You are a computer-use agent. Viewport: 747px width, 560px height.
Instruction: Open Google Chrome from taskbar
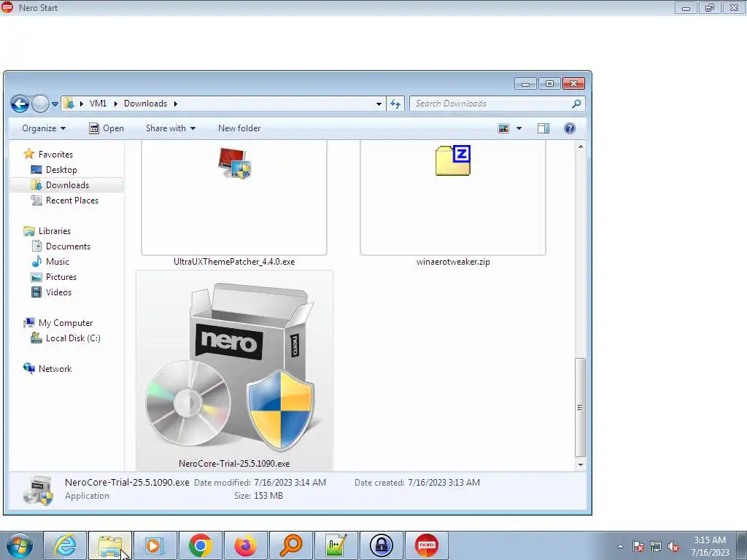click(200, 545)
